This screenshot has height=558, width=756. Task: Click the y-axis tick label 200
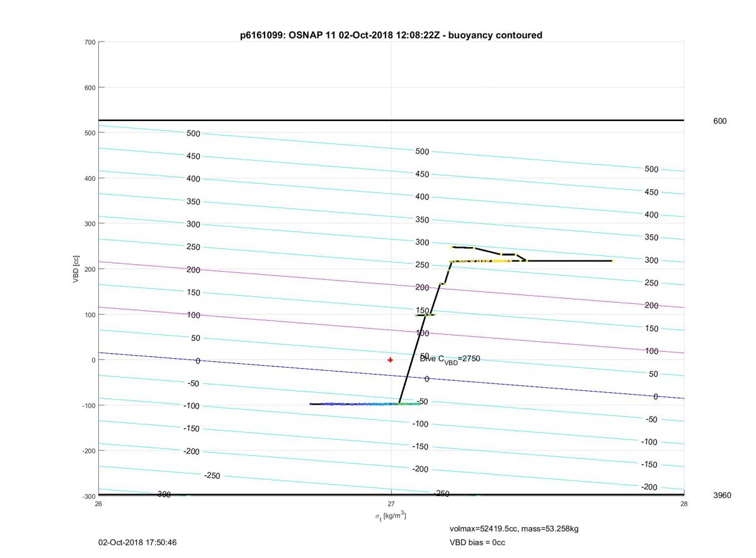[x=89, y=269]
